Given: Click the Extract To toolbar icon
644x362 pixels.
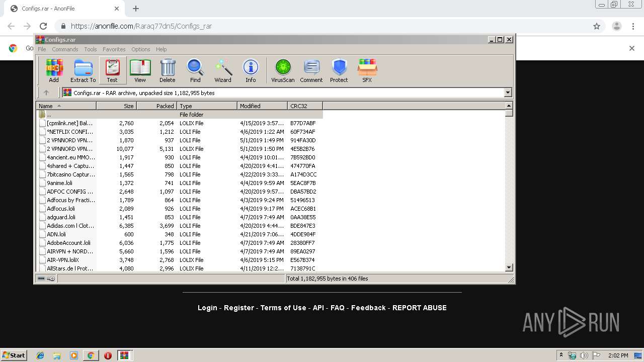Looking at the screenshot, I should pyautogui.click(x=83, y=70).
